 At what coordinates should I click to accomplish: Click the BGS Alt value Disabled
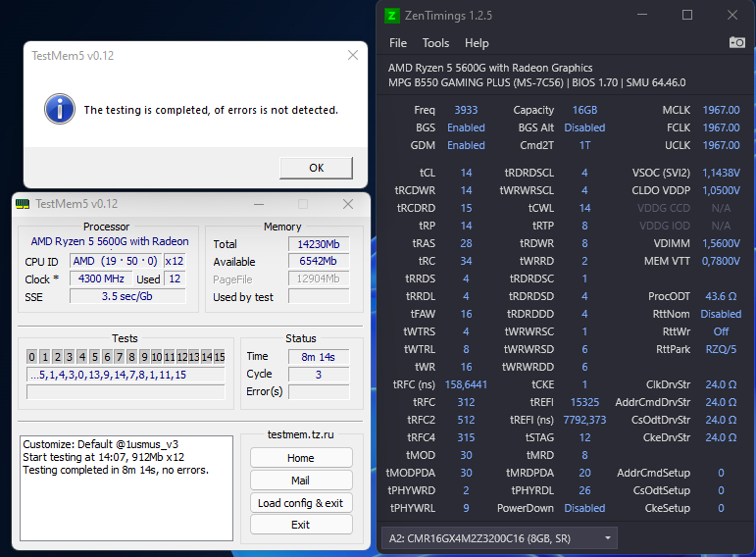[584, 127]
